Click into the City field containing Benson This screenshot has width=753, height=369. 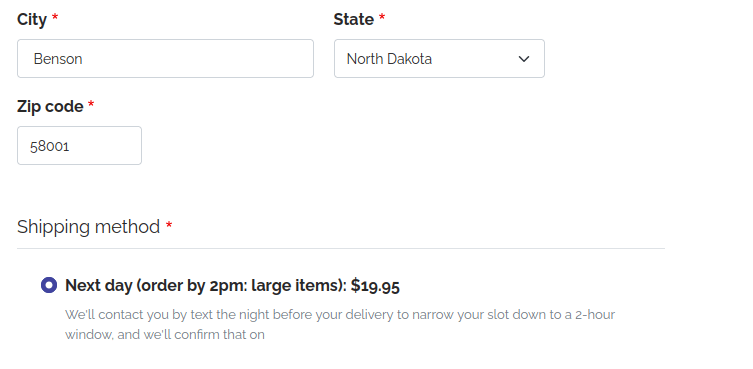[x=165, y=59]
